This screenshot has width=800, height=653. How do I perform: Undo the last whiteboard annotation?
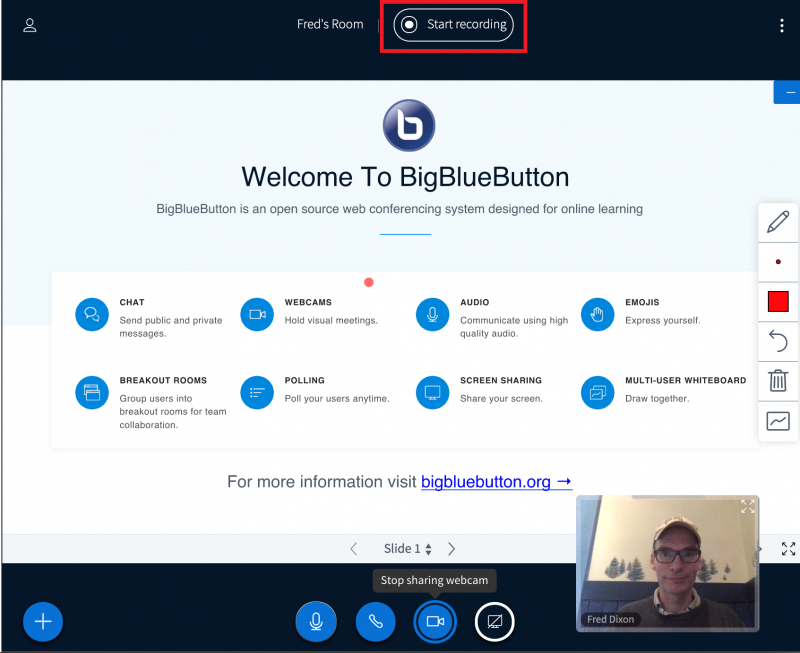click(x=778, y=341)
